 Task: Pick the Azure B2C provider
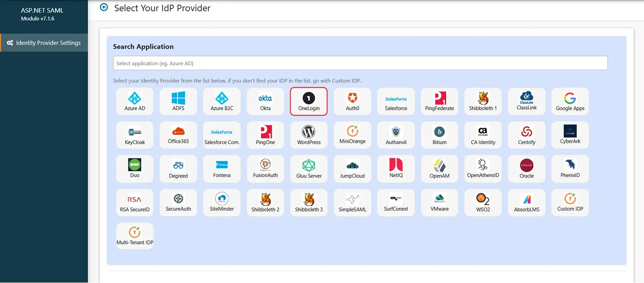click(x=222, y=102)
